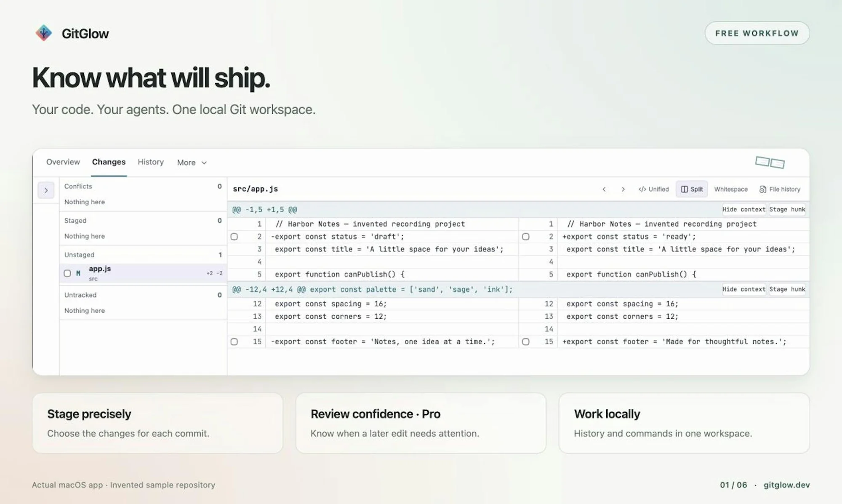Click the 'export function canPublish() {' left line
This screenshot has height=504, width=842.
pos(339,275)
